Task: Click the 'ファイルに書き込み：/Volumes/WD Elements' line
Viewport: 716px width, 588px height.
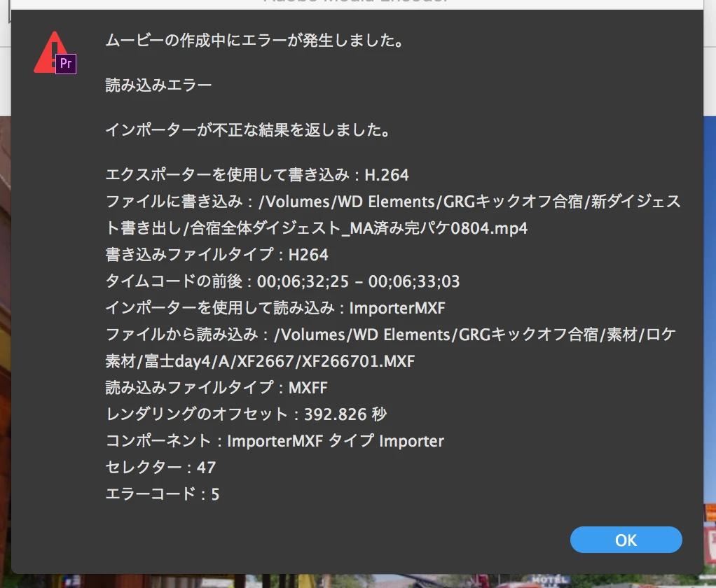Action: 393,201
